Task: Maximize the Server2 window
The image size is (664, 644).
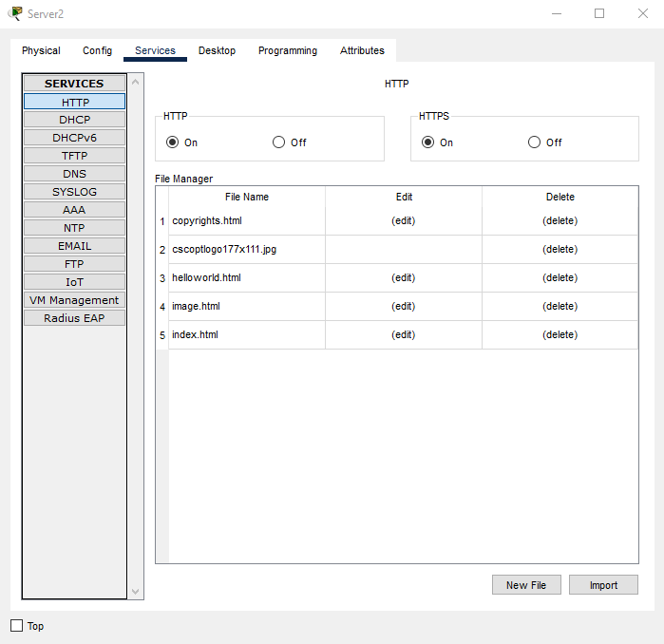Action: click(599, 13)
